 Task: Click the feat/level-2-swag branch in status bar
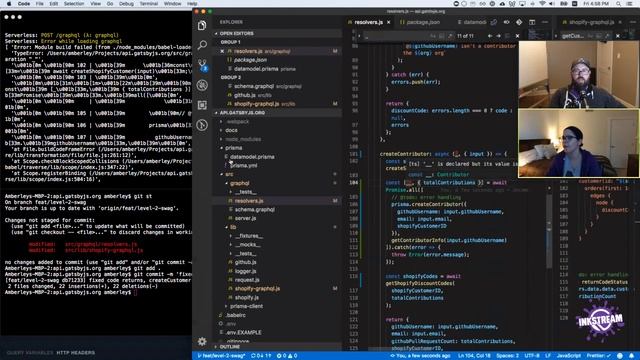(221, 356)
